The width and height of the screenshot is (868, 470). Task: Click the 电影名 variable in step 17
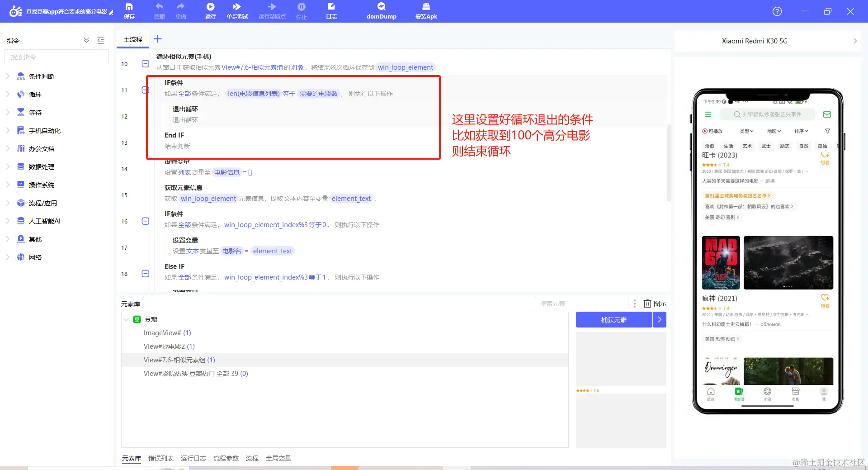pos(232,251)
